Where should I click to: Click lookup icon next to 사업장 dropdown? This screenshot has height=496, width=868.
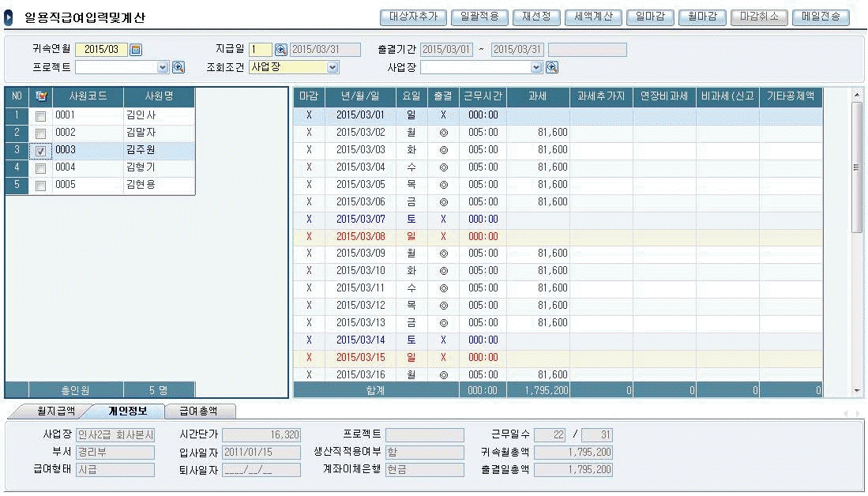tap(552, 67)
